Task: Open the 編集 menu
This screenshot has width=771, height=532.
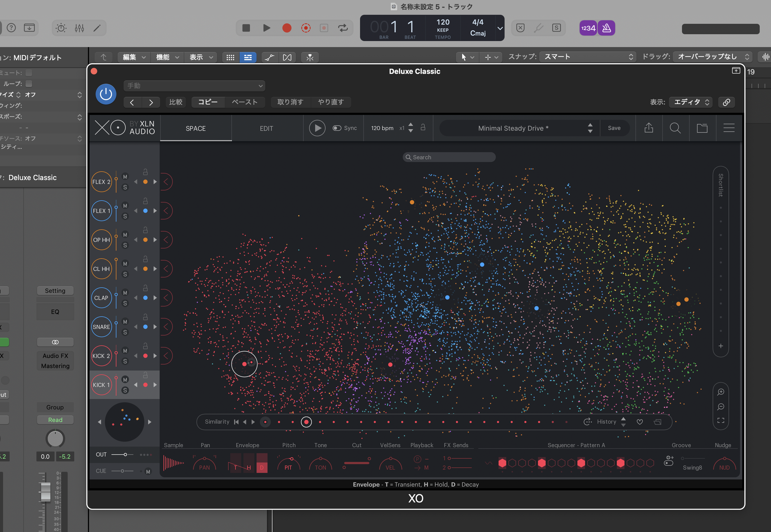Action: point(133,57)
